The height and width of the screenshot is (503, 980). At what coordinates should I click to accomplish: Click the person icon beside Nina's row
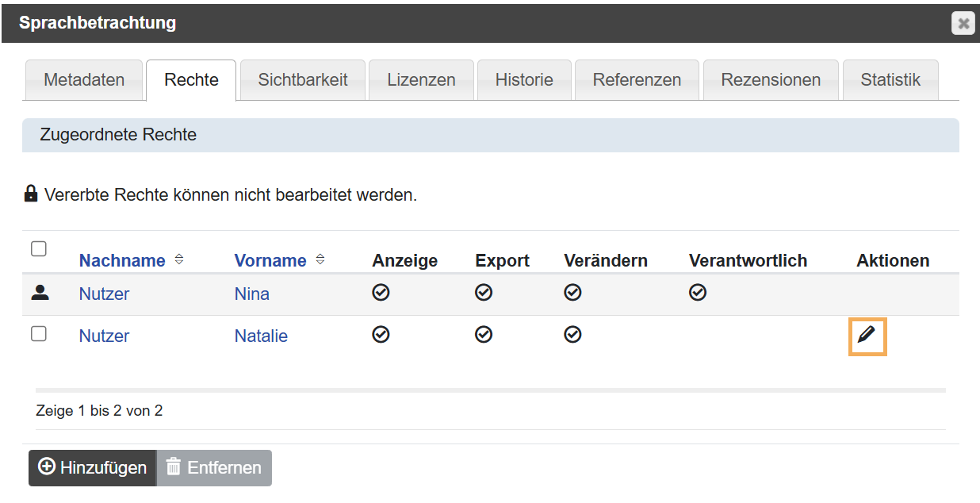click(x=39, y=293)
